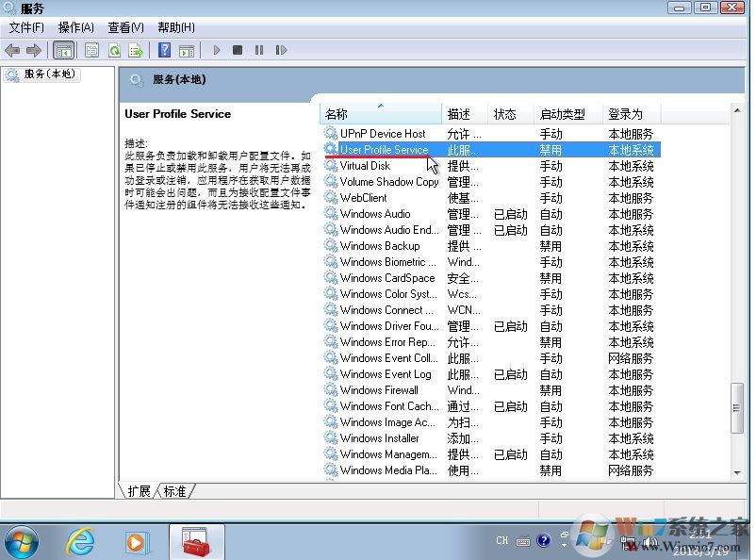Toggle the action pane visibility
The height and width of the screenshot is (560, 756).
click(x=187, y=50)
